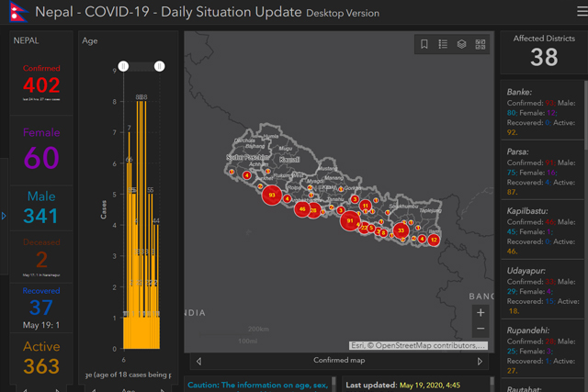Select the Rupandehi district entry
Image resolution: width=588 pixels, height=392 pixels.
point(542,349)
